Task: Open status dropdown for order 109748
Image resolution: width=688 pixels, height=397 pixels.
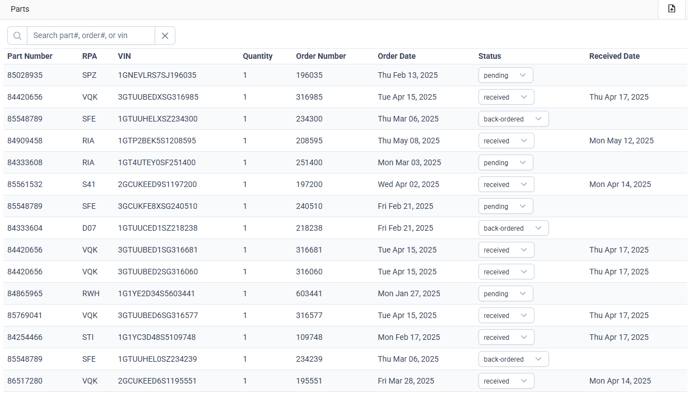Action: [506, 337]
